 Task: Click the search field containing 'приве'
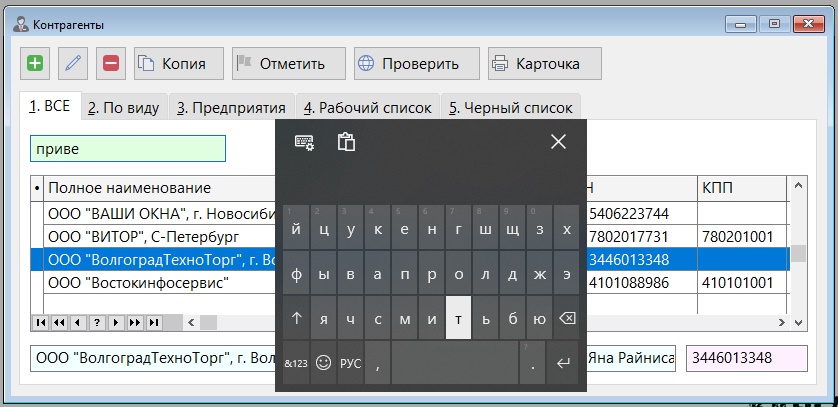pyautogui.click(x=127, y=149)
